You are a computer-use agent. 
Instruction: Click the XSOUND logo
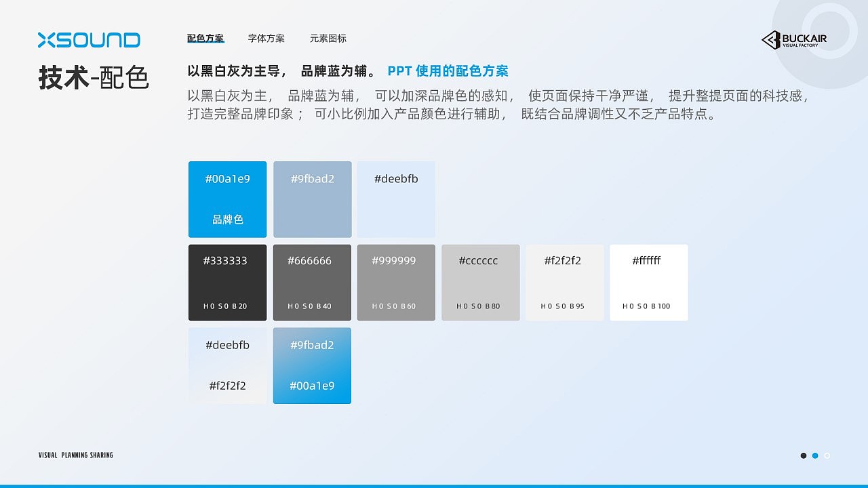click(x=89, y=40)
